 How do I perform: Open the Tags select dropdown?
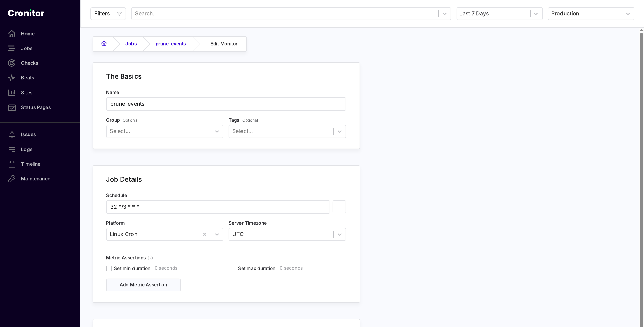point(287,131)
